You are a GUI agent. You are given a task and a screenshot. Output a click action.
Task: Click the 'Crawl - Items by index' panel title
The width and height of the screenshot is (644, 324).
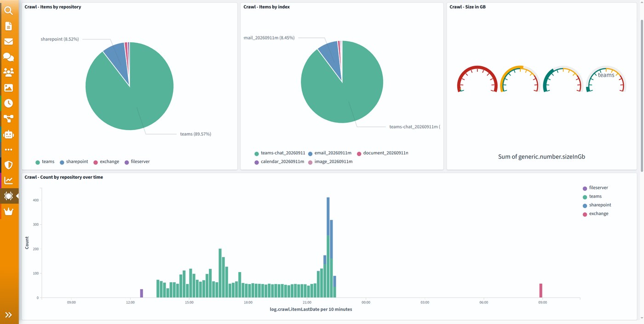coord(267,7)
